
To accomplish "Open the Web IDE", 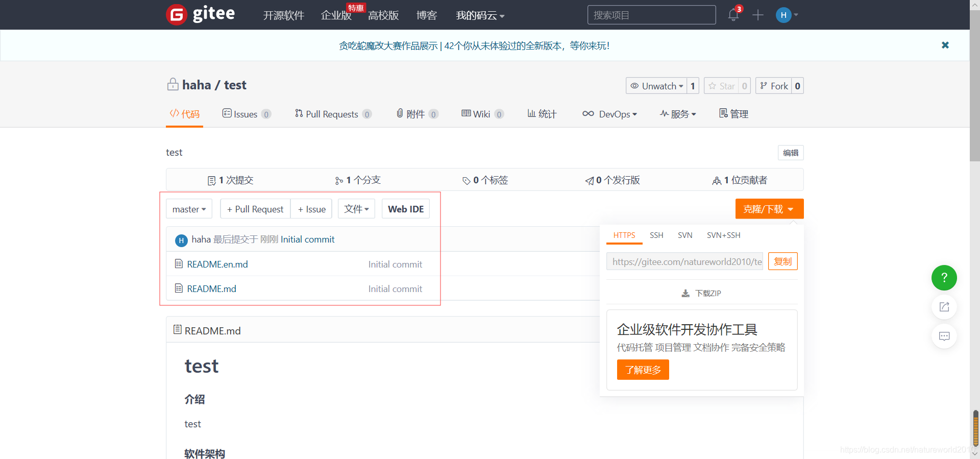I will 406,209.
